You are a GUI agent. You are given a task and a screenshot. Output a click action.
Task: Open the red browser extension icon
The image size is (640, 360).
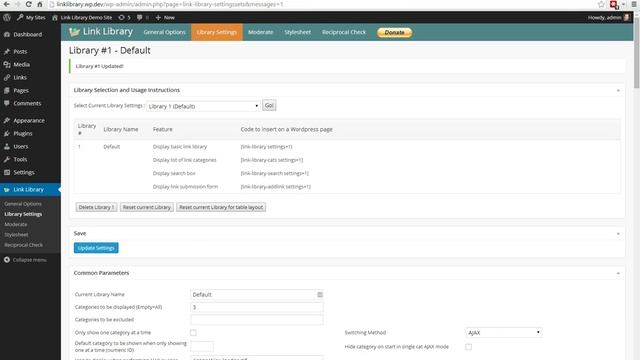pos(614,4)
